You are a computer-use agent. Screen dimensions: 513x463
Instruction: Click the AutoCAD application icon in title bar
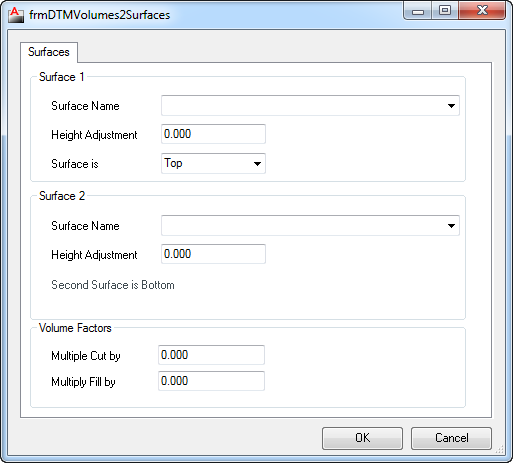(16, 15)
